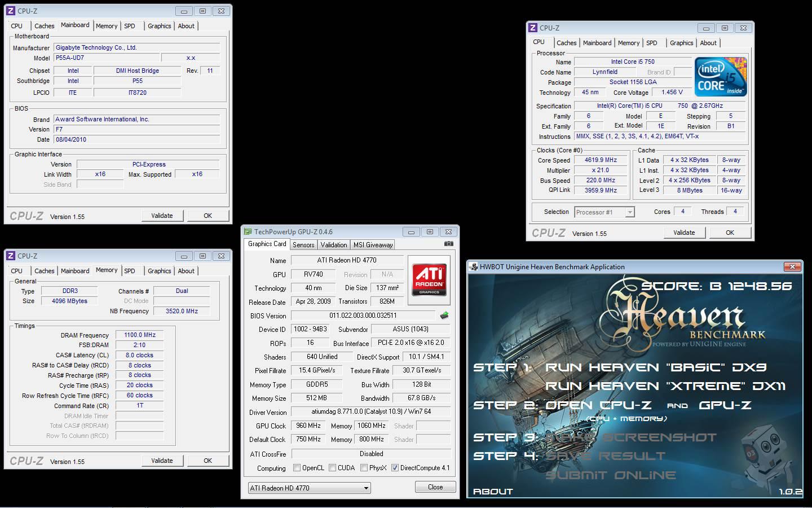Click Make Screenshot in step 3
Screen dimensions: 812x508
click(631, 437)
